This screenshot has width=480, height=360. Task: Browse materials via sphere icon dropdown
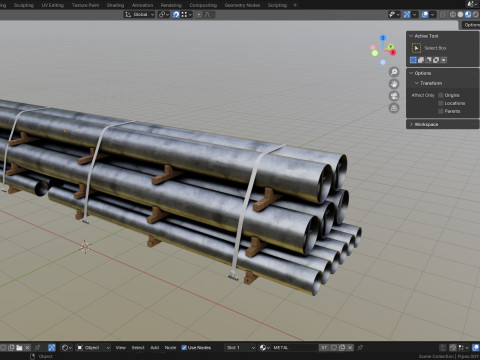tap(265, 348)
